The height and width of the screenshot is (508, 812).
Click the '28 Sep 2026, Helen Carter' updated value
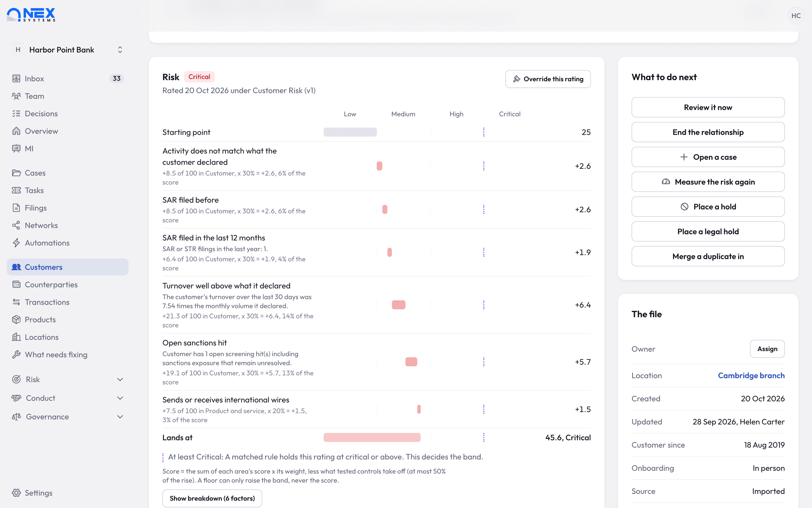(738, 422)
